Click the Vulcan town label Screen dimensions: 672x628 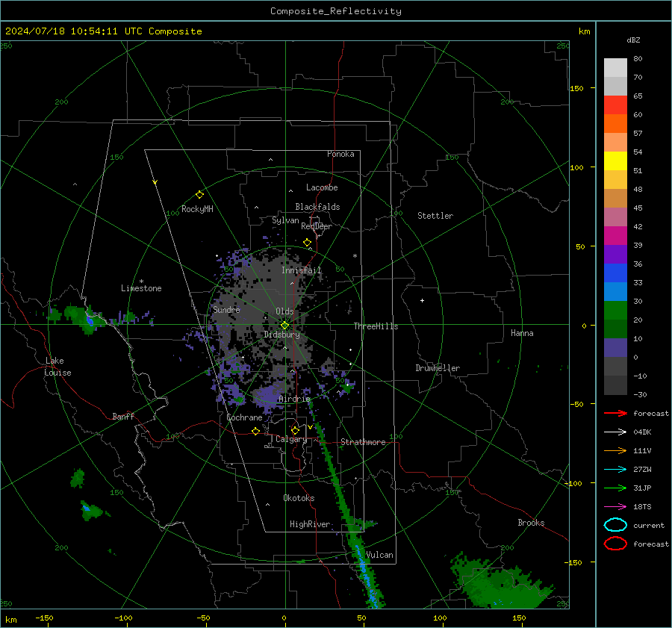(379, 555)
